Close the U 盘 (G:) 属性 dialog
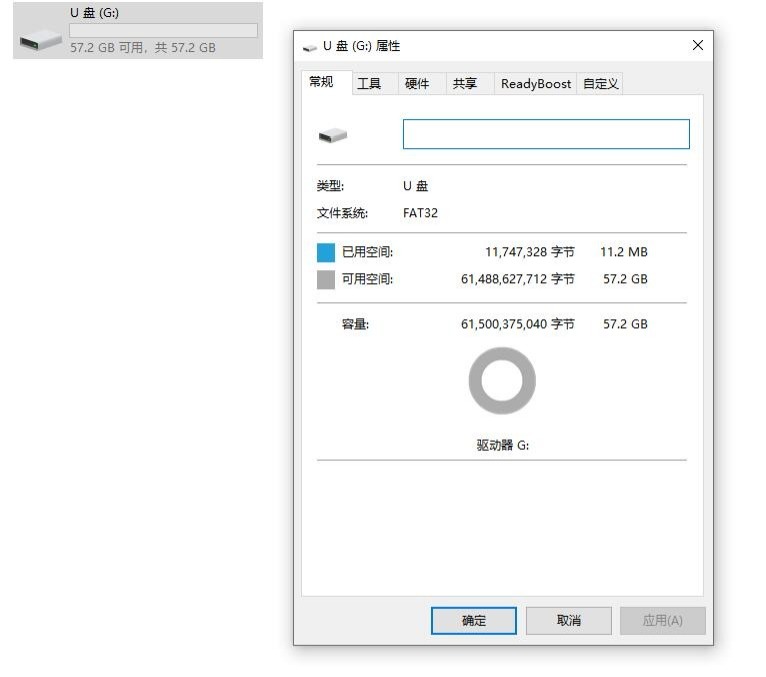 click(697, 45)
